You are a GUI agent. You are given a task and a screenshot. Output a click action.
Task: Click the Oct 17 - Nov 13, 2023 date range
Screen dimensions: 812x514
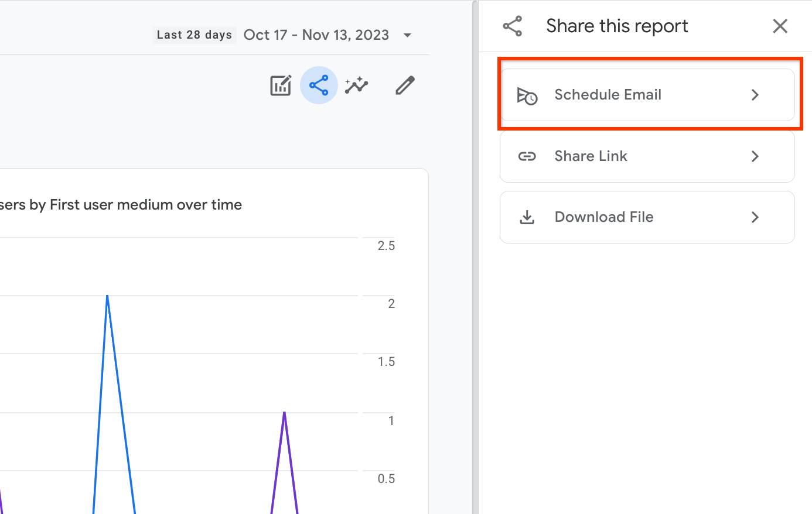[316, 35]
